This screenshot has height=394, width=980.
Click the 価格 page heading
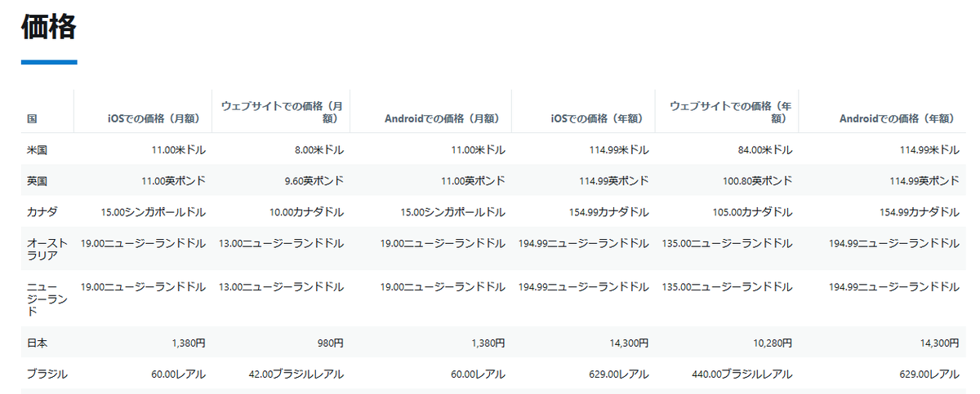click(x=49, y=27)
